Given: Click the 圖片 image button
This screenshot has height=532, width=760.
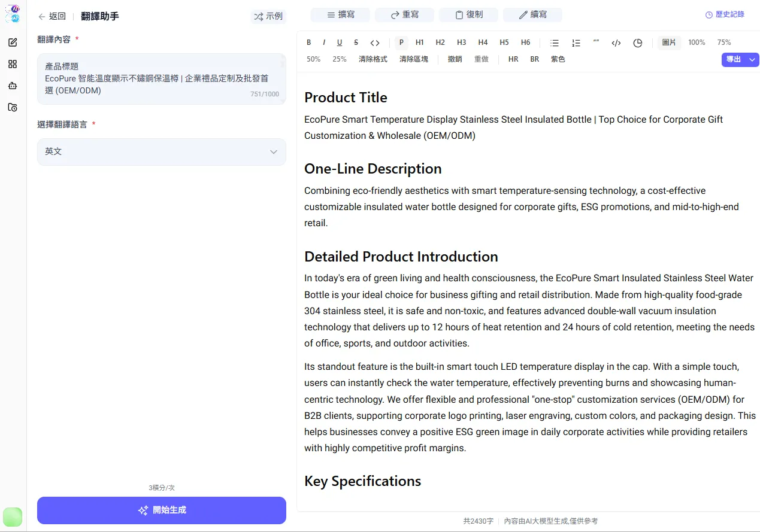Looking at the screenshot, I should coord(669,42).
